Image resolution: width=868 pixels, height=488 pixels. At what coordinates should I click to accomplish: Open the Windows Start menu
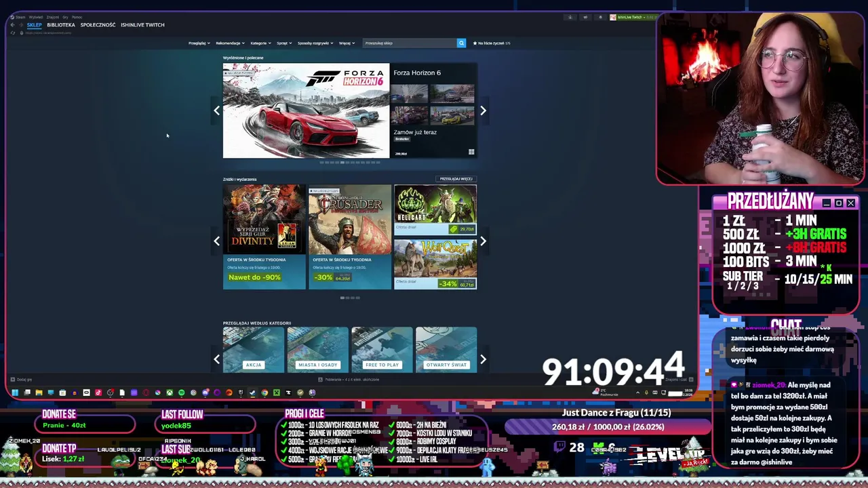pos(15,392)
